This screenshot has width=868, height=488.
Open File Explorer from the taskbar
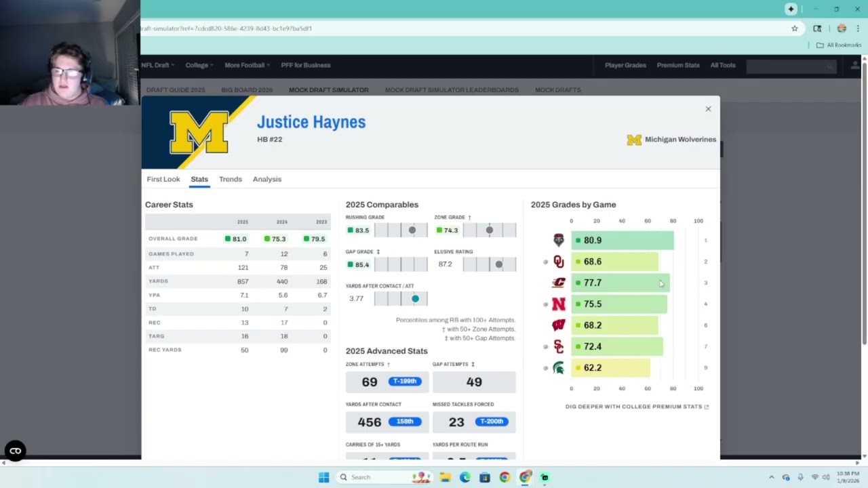click(445, 477)
